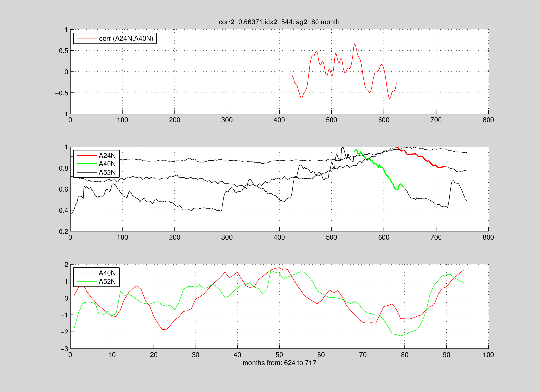This screenshot has width=539, height=392.
Task: Click the green A52N legend line in the bottom plot
Action: coord(87,282)
